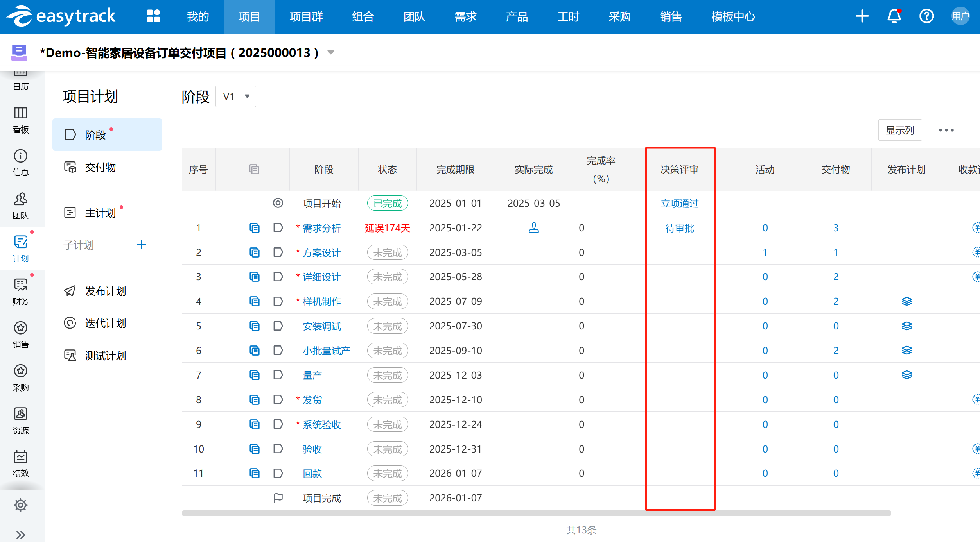Click the 已完成 status badge of 项目开始

tap(387, 203)
